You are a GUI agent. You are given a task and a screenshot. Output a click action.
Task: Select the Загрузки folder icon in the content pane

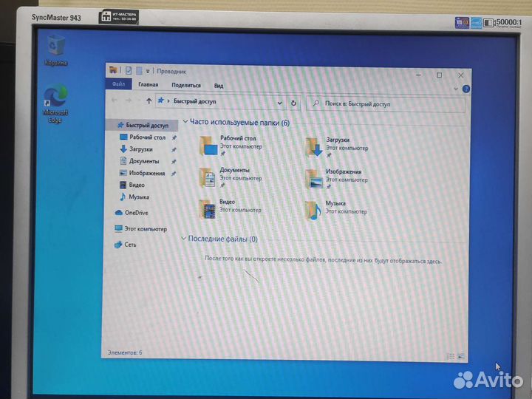click(x=314, y=147)
